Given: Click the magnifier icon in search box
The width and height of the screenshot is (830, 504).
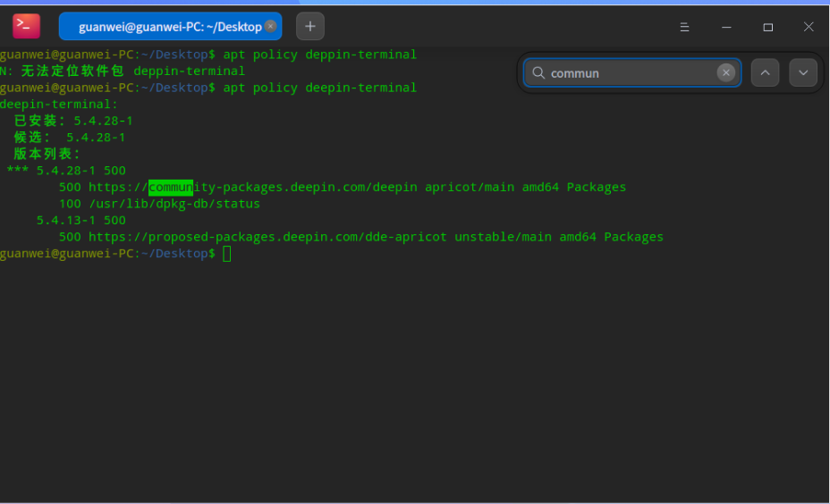Looking at the screenshot, I should point(538,73).
